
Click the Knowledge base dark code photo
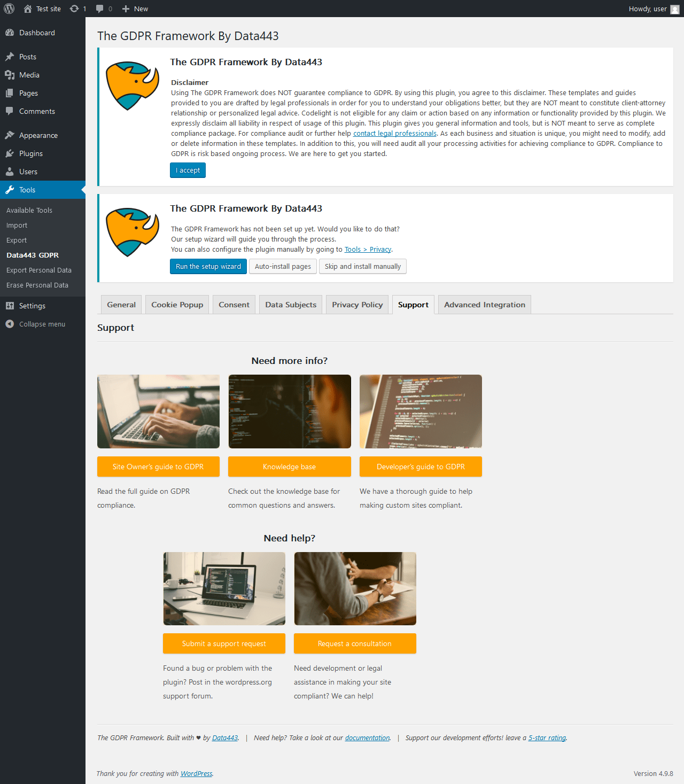coord(290,412)
